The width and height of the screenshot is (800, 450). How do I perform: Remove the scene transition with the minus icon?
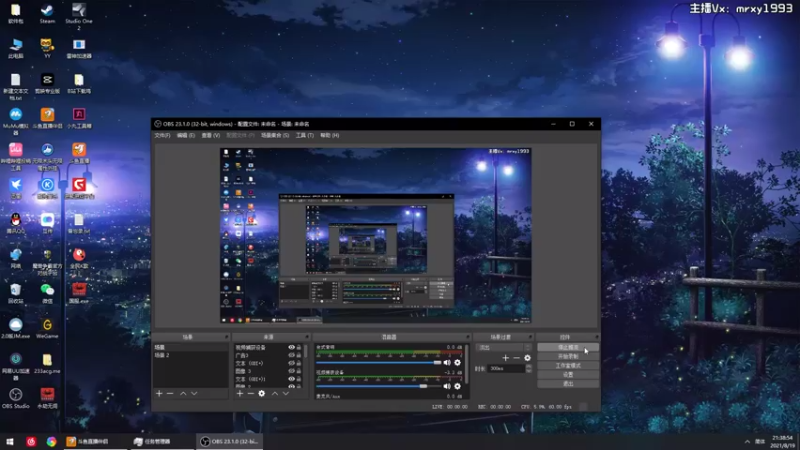516,358
